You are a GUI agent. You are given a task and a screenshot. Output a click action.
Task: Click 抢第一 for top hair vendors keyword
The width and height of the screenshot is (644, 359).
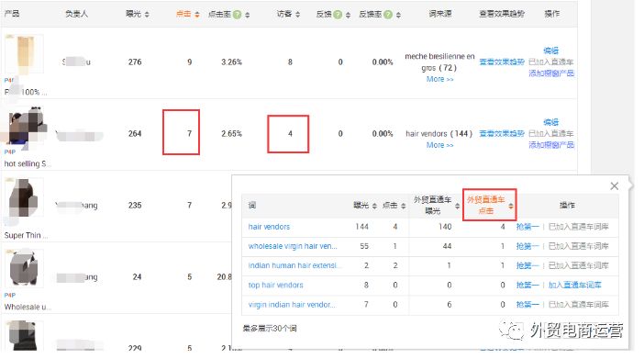coord(527,285)
